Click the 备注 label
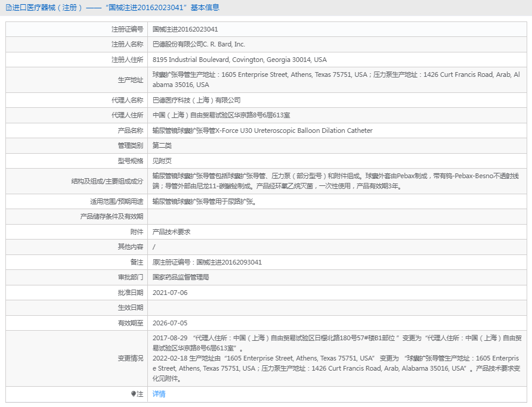532x407 pixels. (x=137, y=262)
